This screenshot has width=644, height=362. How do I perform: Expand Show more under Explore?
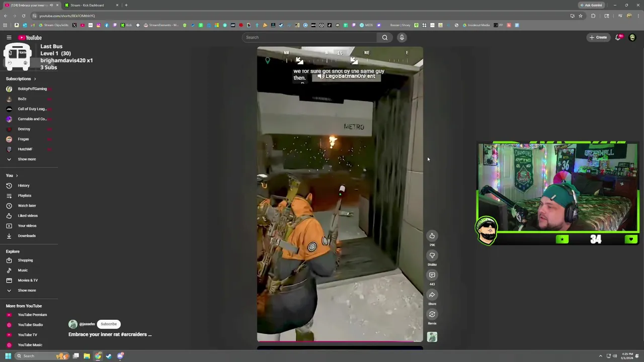[28, 291]
